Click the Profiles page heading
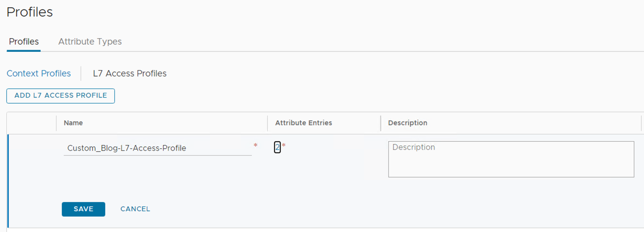Screen dimensions: 644x232 30,12
